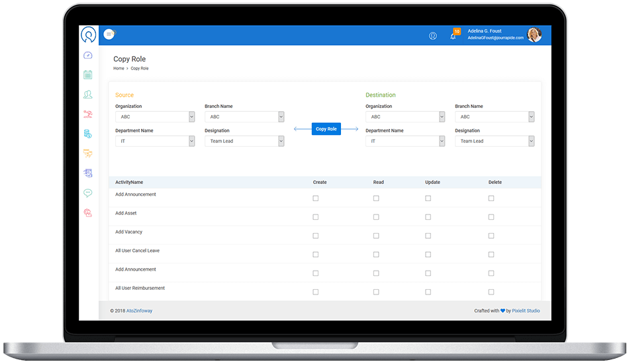Tick Create checkbox for Add Asset
The height and width of the screenshot is (364, 629).
(316, 217)
